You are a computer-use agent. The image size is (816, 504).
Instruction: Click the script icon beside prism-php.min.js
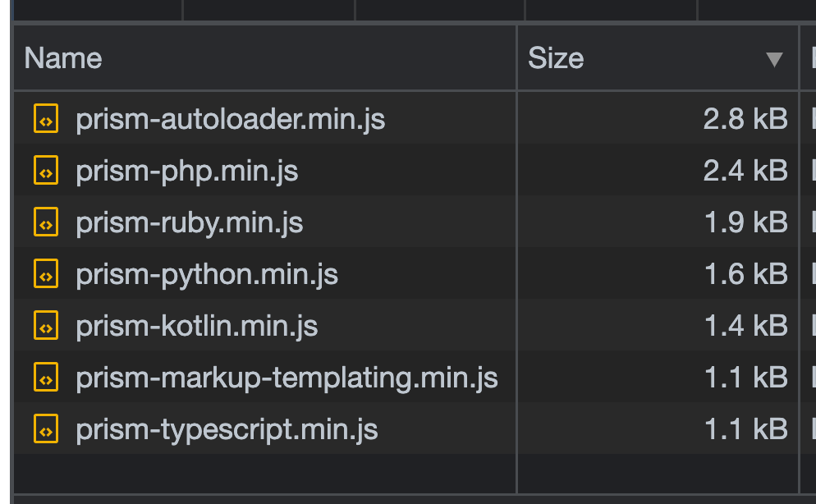click(46, 170)
